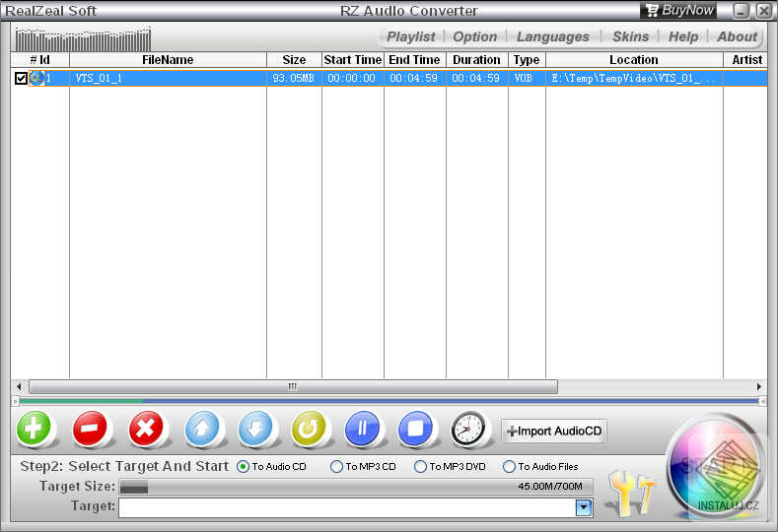Open the Skins menu

coord(631,36)
